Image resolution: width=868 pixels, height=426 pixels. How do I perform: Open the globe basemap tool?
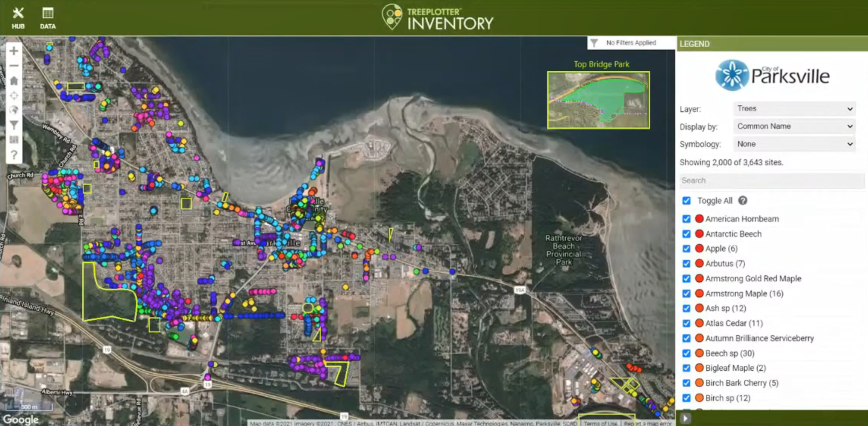pyautogui.click(x=14, y=110)
